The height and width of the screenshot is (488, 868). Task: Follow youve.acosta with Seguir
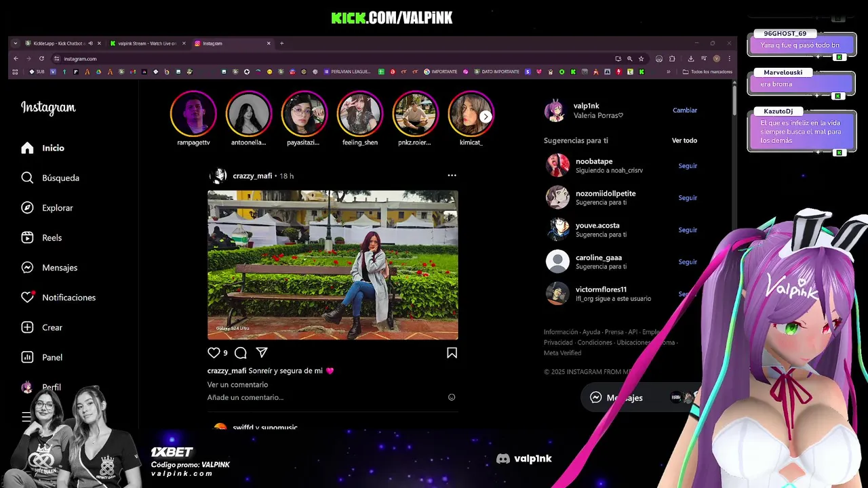coord(688,230)
